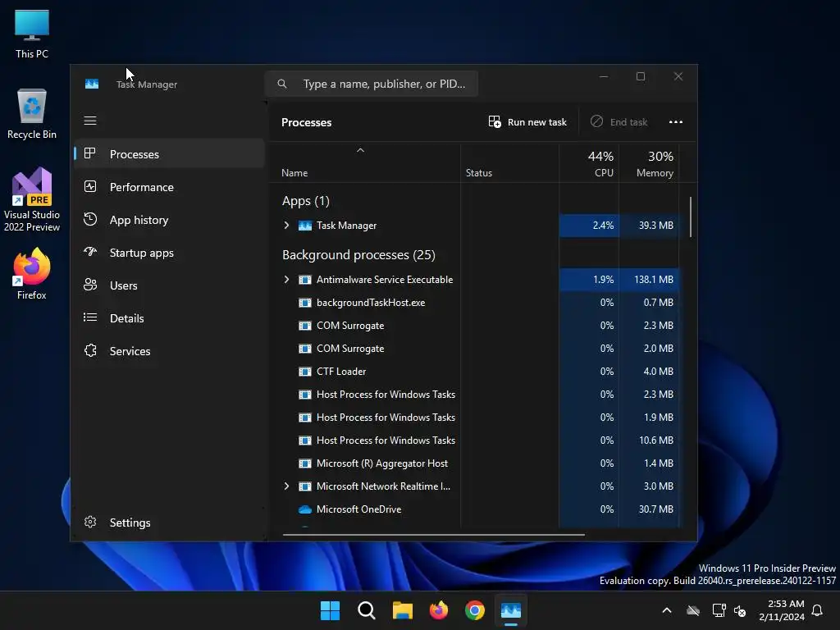Click the vertical scrollbar in process list
The width and height of the screenshot is (840, 630).
691,217
